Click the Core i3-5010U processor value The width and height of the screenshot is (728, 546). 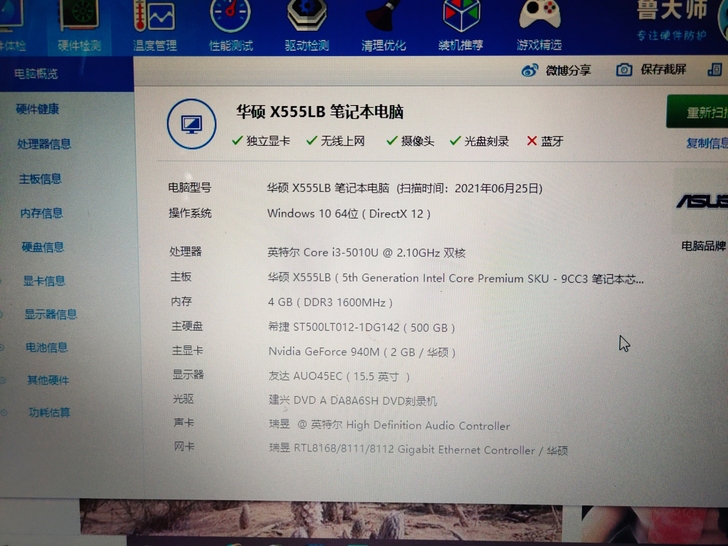[x=366, y=253]
